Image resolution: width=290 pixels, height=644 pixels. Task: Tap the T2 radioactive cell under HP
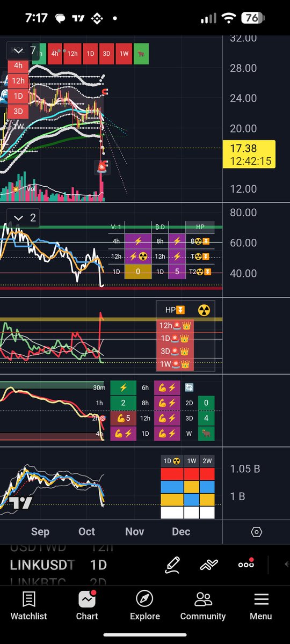tap(199, 272)
